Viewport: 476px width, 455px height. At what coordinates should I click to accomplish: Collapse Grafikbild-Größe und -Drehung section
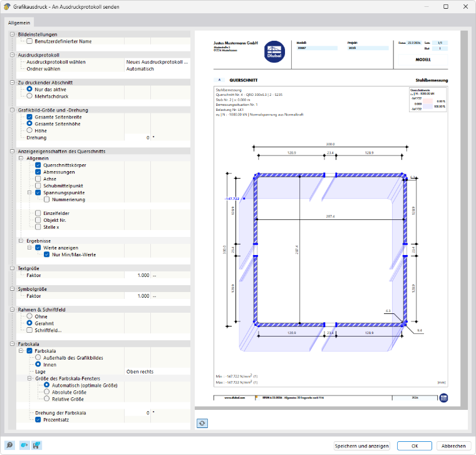click(x=12, y=110)
